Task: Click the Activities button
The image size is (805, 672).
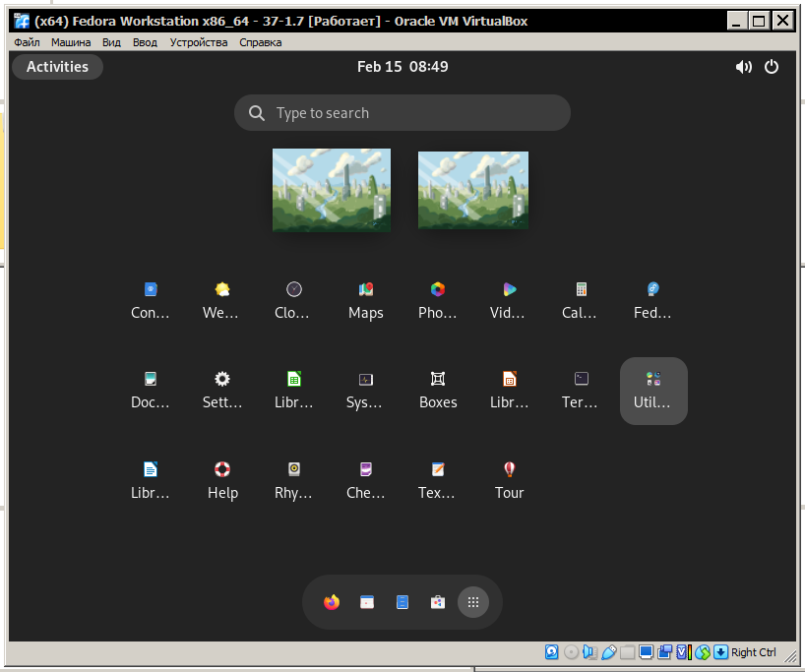Action: point(57,67)
